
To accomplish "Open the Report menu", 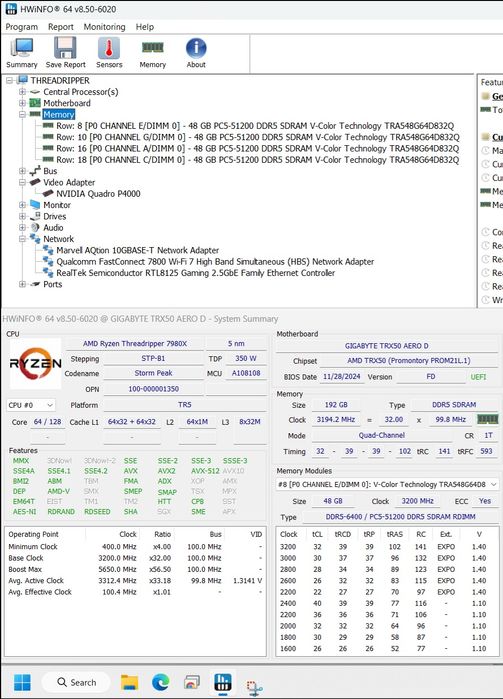I will (x=61, y=27).
